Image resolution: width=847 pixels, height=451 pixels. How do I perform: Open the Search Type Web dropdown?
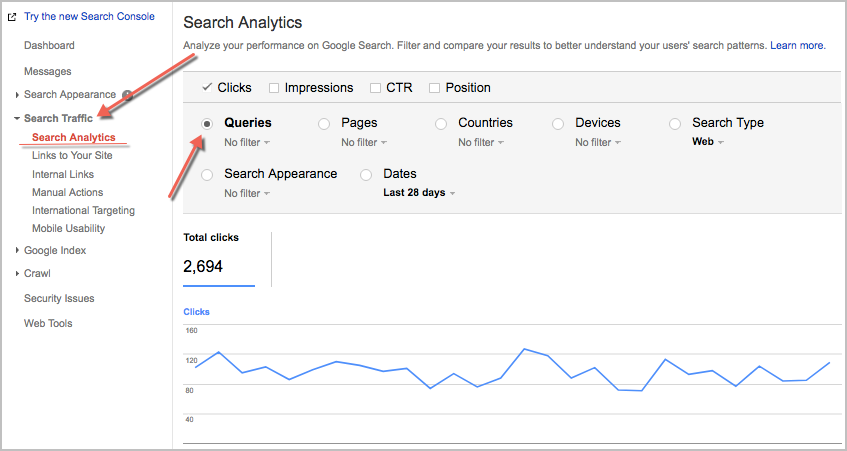tap(708, 142)
